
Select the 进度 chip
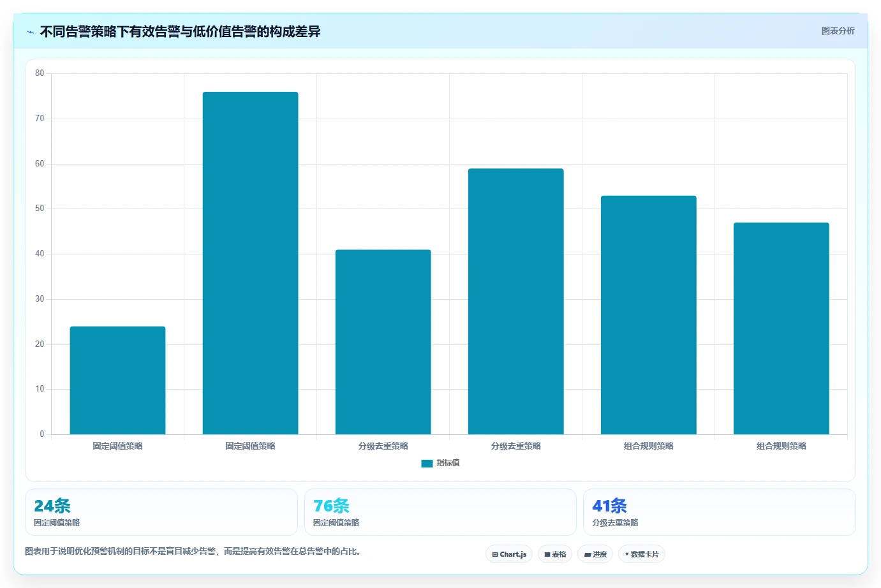(595, 554)
